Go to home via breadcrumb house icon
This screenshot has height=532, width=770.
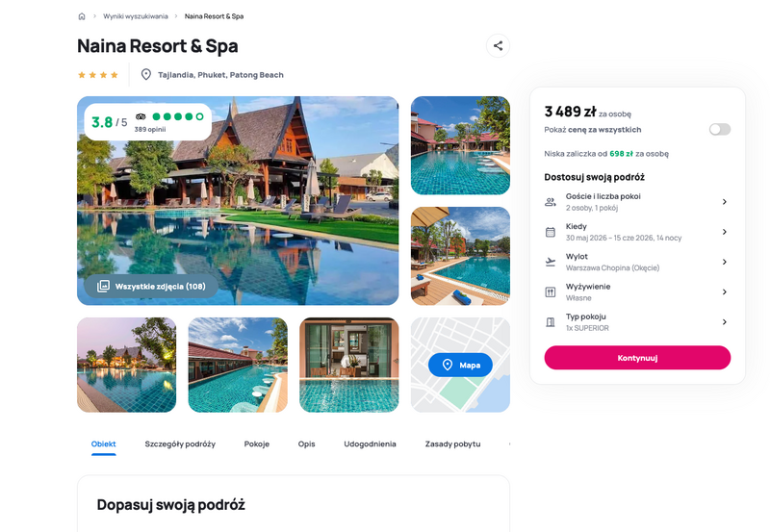pyautogui.click(x=82, y=16)
